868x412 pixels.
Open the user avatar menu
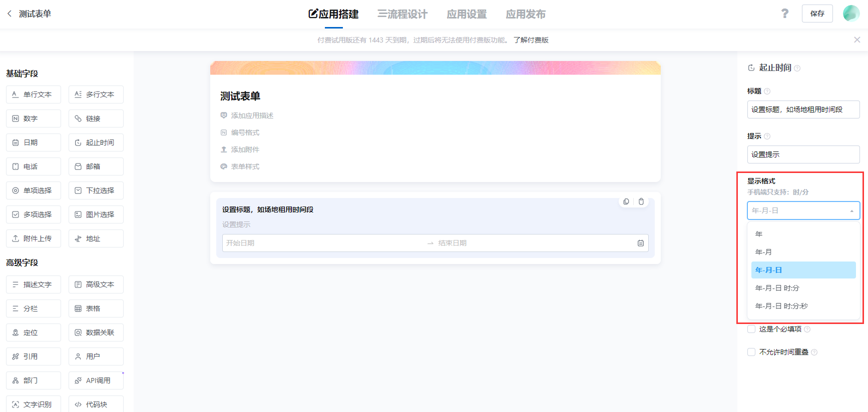(x=851, y=13)
